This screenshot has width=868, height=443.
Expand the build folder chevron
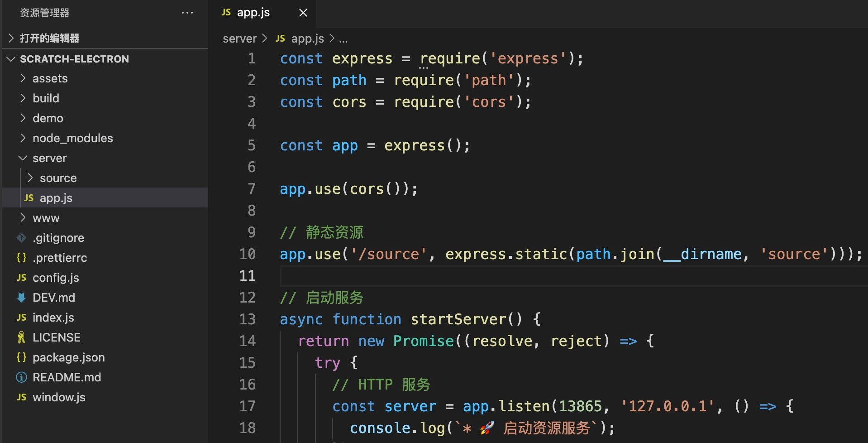pyautogui.click(x=23, y=98)
